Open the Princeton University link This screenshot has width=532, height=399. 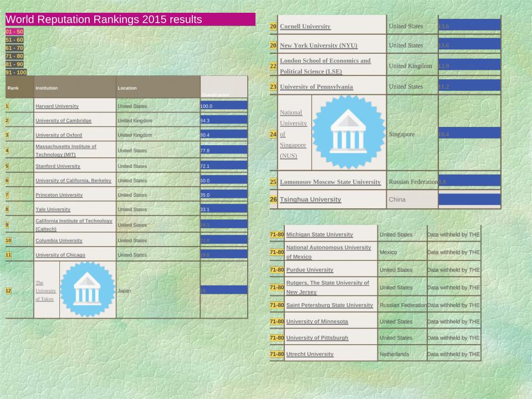click(x=59, y=195)
